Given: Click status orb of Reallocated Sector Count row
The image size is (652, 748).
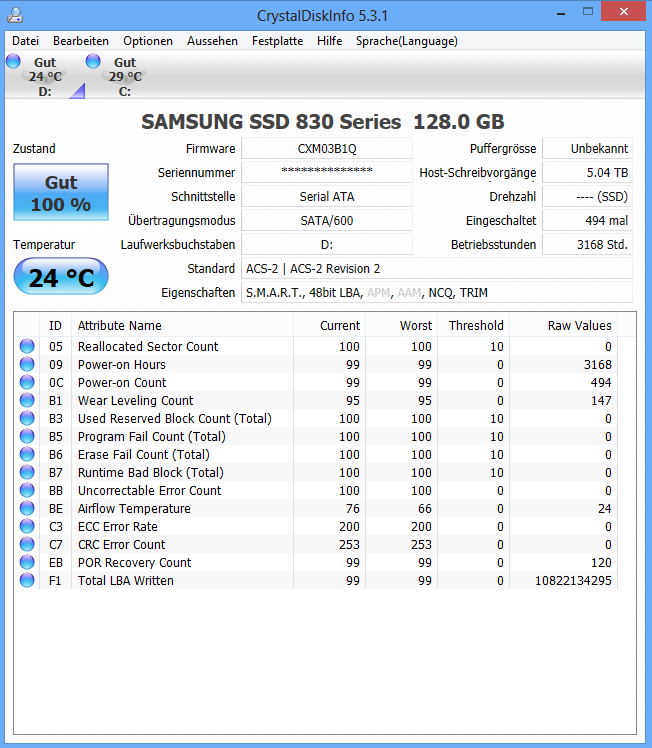Looking at the screenshot, I should (27, 346).
